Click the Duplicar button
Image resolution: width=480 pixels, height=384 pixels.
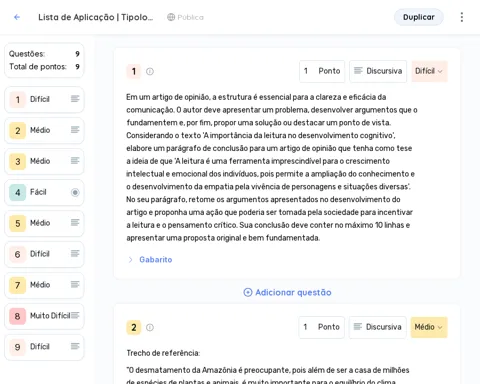419,17
